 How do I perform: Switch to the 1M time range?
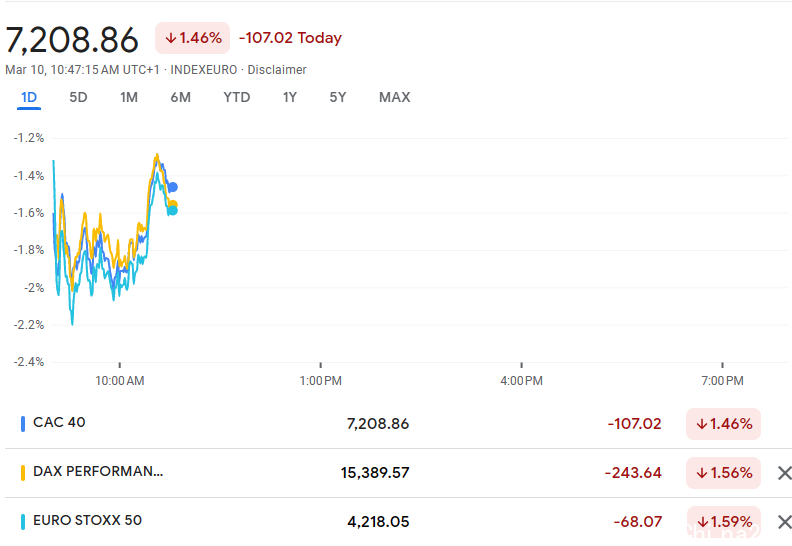[129, 97]
